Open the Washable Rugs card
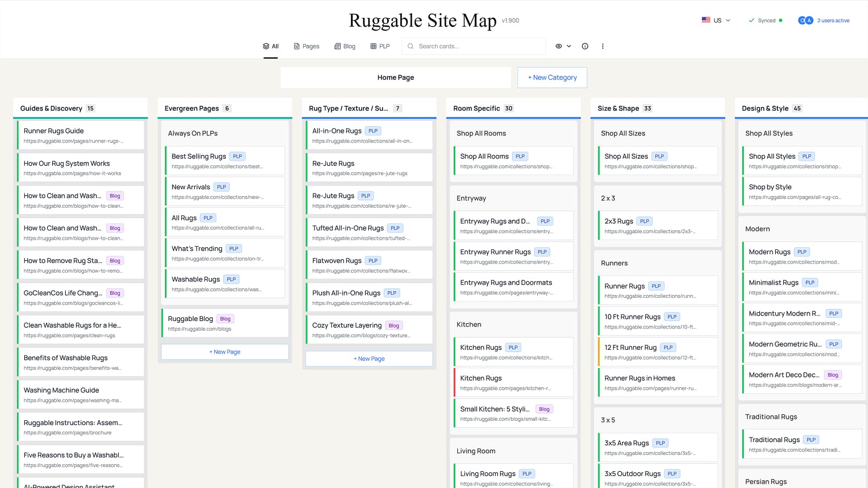868x488 pixels. (x=225, y=284)
